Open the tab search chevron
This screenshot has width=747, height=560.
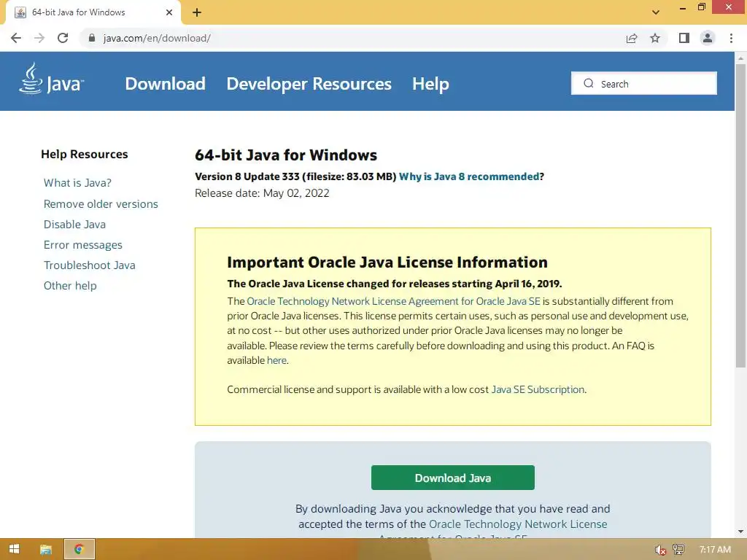[656, 12]
